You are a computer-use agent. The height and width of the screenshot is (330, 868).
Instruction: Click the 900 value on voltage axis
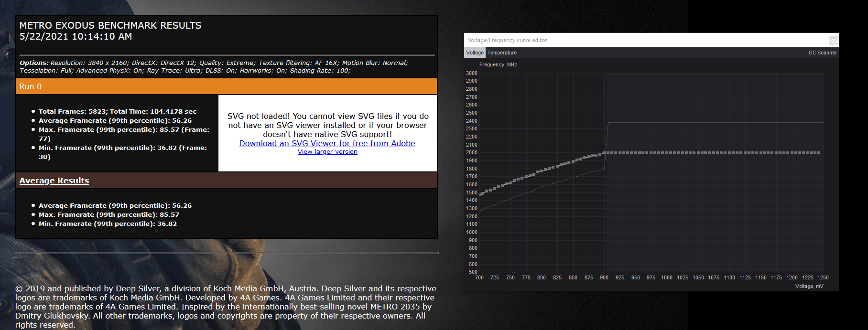(604, 277)
